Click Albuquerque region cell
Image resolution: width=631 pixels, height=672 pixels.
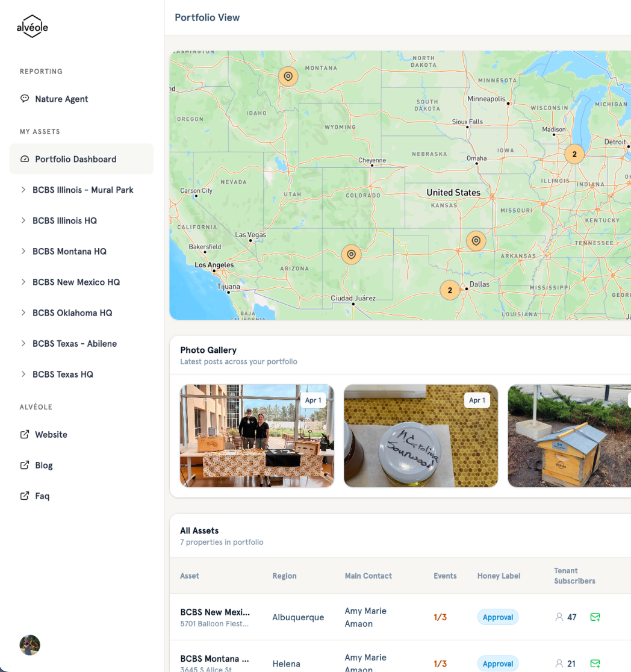[298, 618]
